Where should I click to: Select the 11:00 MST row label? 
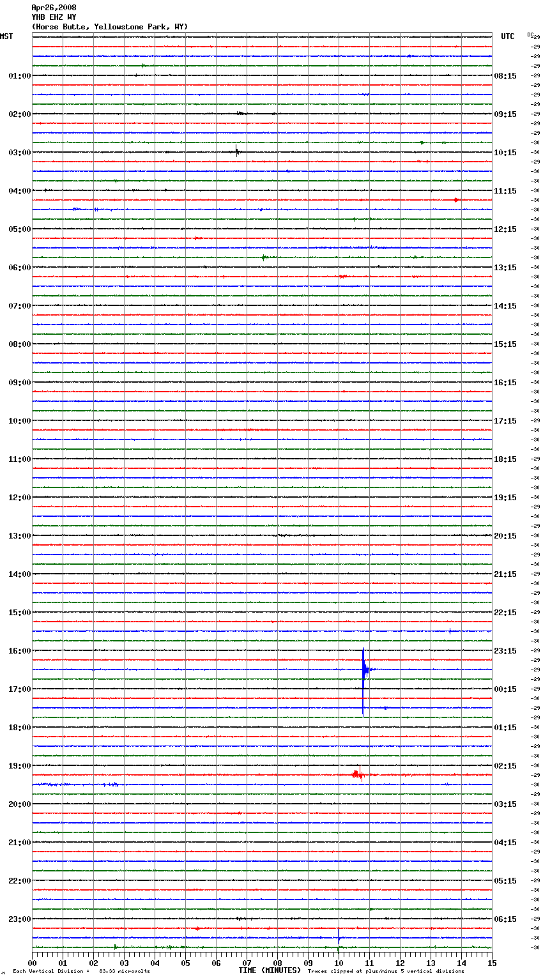pos(20,459)
